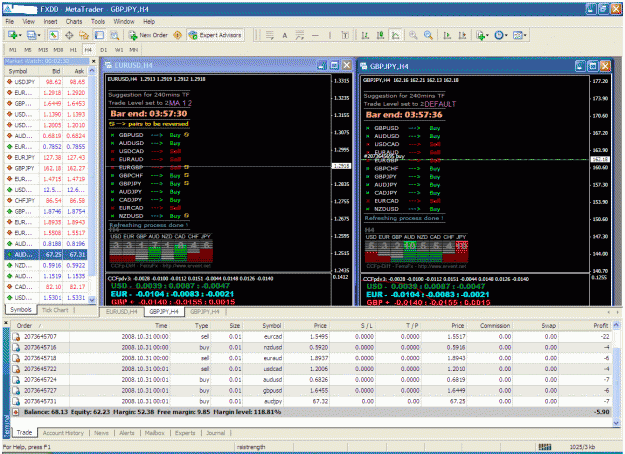
Task: Select the text label tool A
Action: [285, 35]
